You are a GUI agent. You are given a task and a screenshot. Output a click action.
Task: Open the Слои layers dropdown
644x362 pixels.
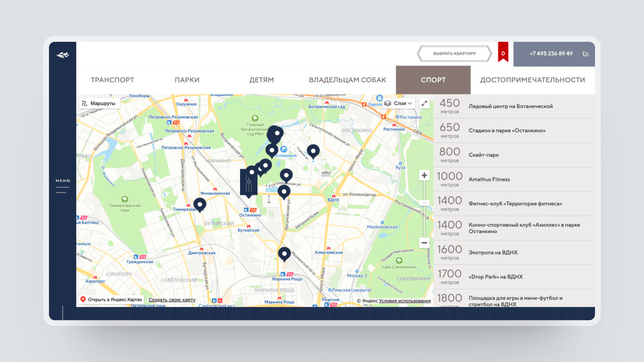[x=399, y=103]
